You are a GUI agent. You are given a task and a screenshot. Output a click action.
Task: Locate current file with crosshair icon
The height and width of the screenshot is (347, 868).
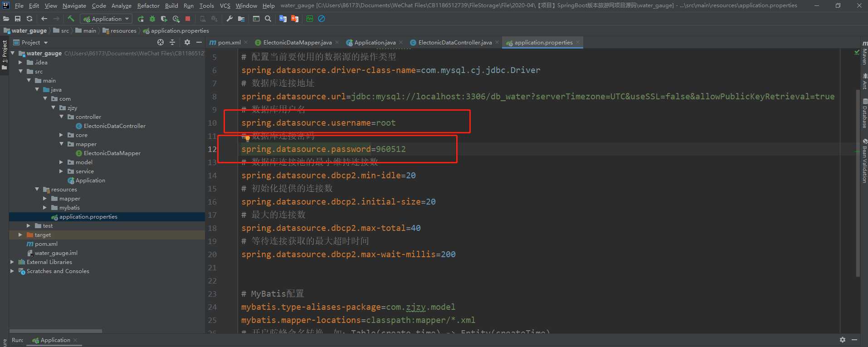(161, 42)
